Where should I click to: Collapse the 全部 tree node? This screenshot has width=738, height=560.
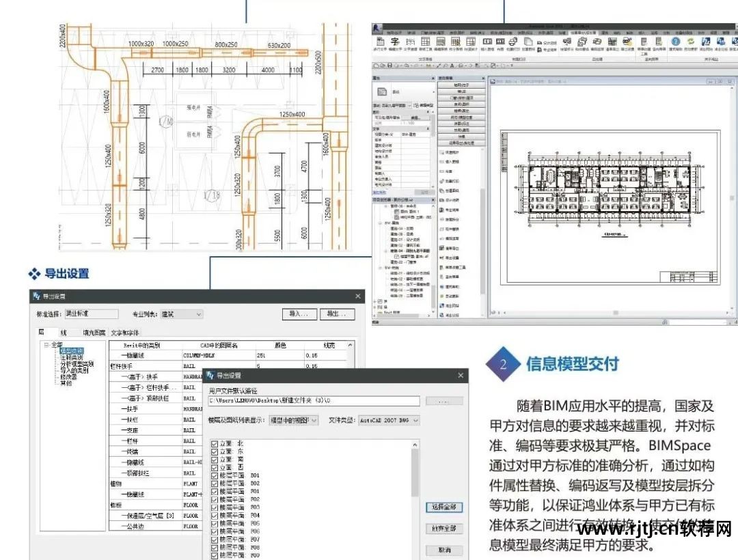(46, 345)
